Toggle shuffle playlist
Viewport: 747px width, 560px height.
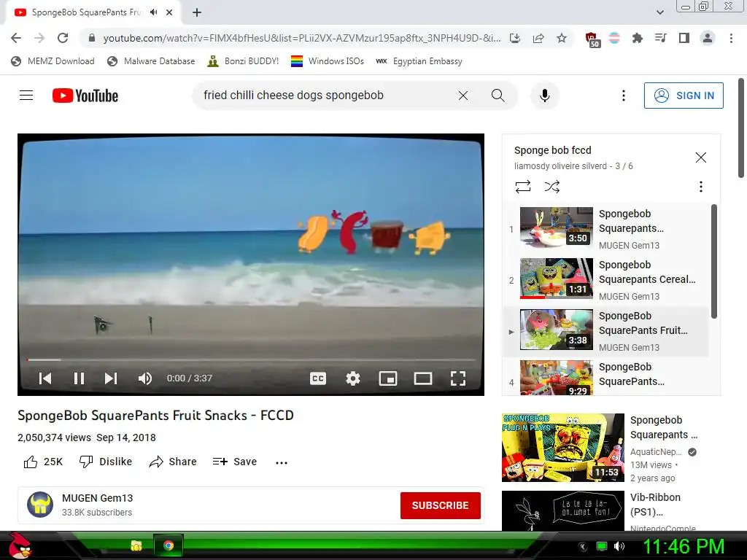(x=551, y=186)
